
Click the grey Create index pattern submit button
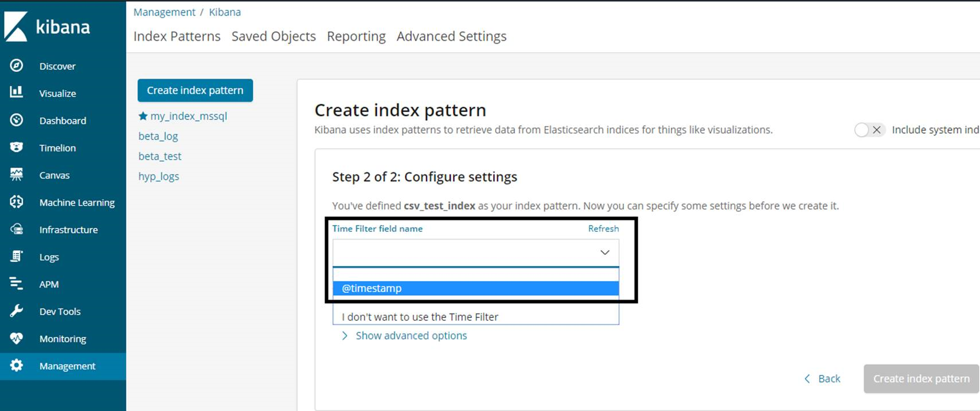coord(921,379)
